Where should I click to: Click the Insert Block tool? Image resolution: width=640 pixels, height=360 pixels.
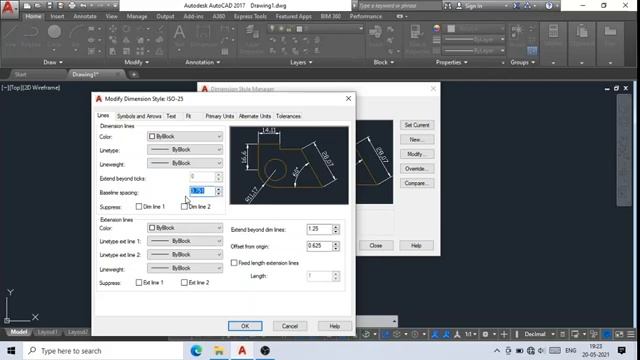(x=375, y=36)
